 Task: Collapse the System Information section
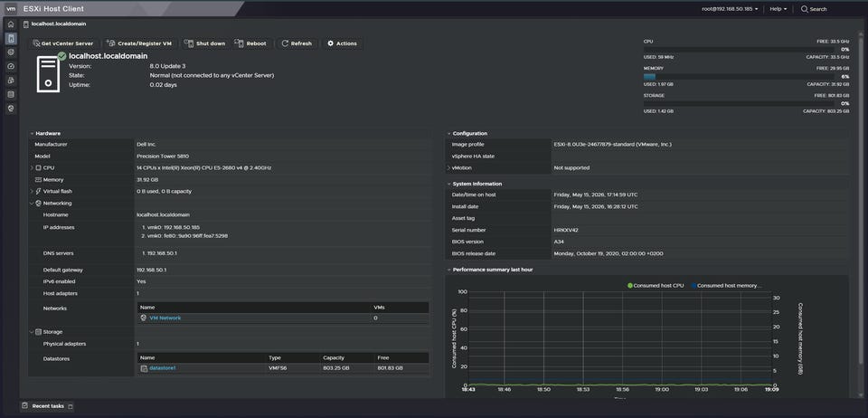tap(448, 184)
